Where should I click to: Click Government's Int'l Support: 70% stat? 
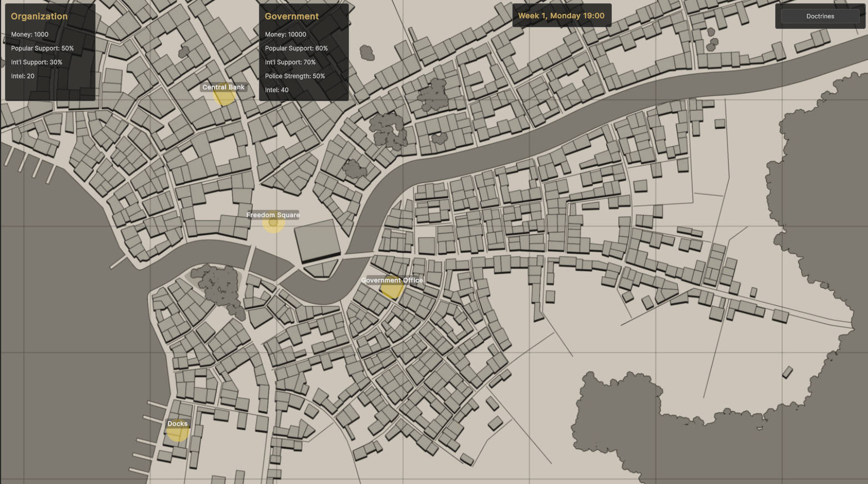coord(290,62)
